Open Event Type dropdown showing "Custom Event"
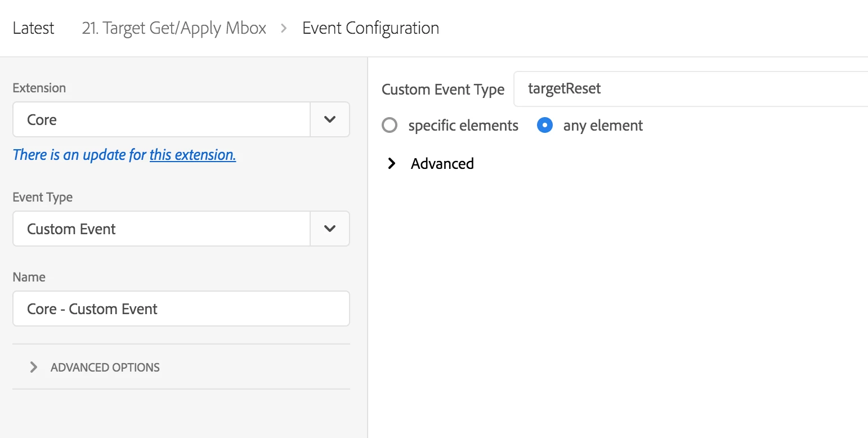This screenshot has height=438, width=868. click(x=162, y=229)
